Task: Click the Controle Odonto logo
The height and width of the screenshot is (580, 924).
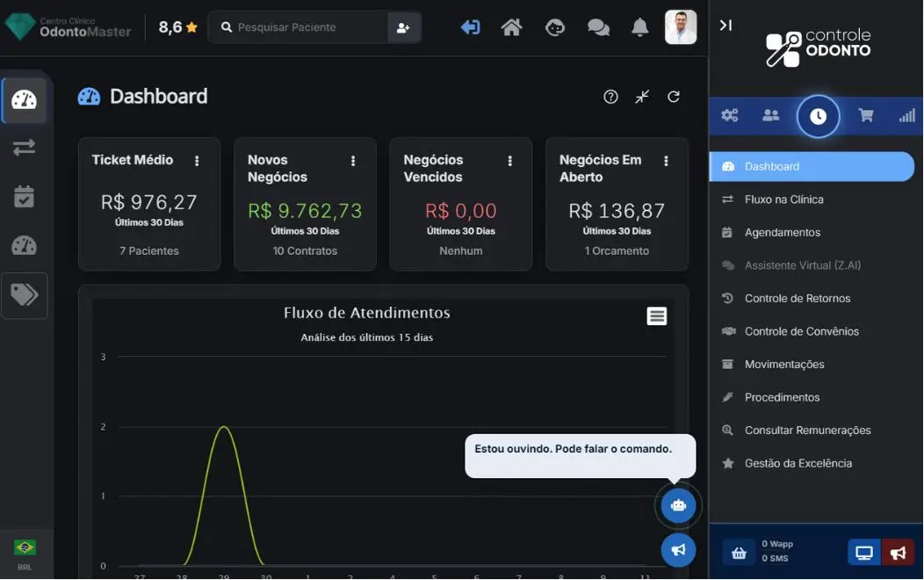Action: coord(818,47)
